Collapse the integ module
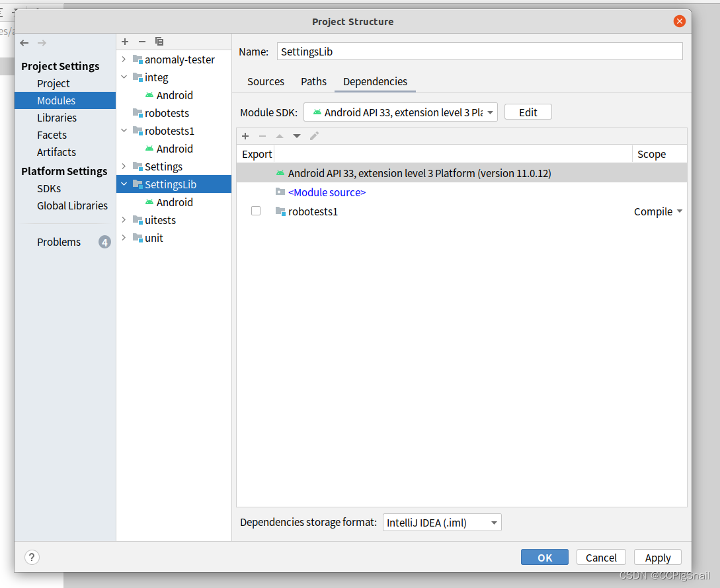Viewport: 720px width, 588px height. coord(124,77)
